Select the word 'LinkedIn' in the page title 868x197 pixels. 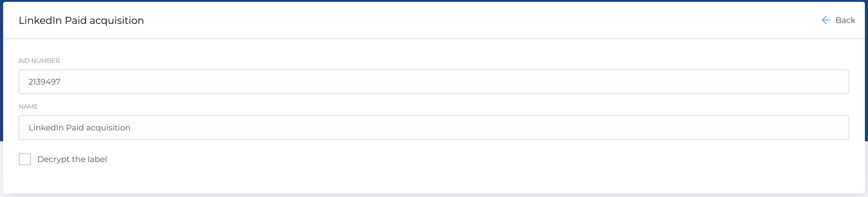40,20
